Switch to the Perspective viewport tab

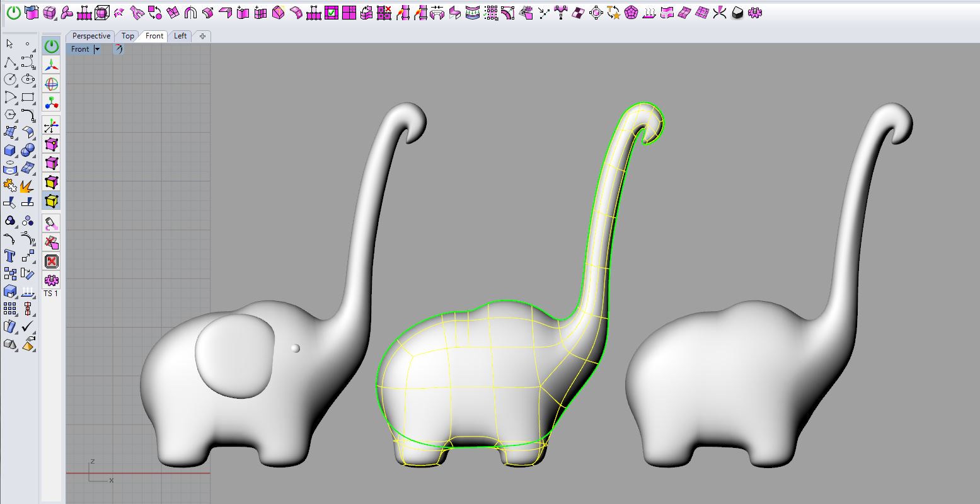(x=91, y=36)
